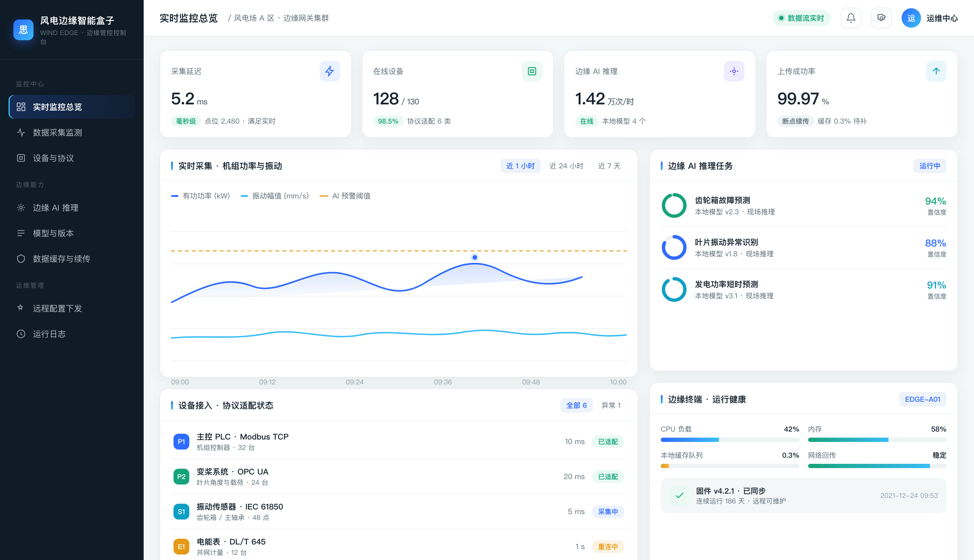Click the lines icon beside 模型与版本

coord(21,233)
